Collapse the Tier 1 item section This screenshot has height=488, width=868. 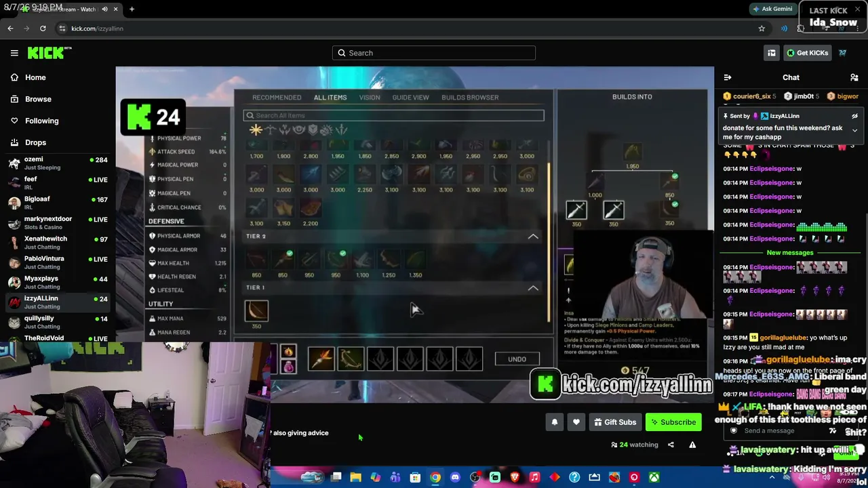tap(533, 288)
